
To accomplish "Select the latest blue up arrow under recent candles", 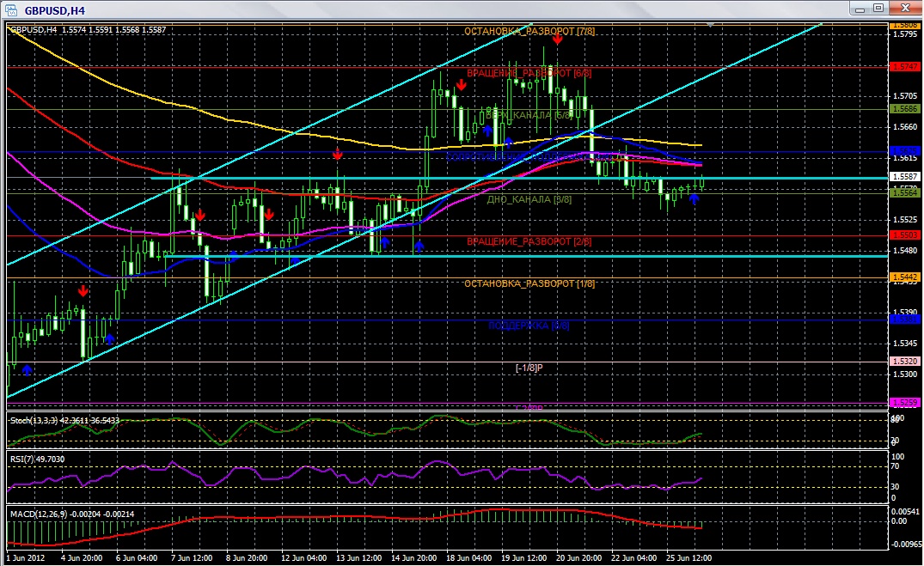I will (x=694, y=199).
